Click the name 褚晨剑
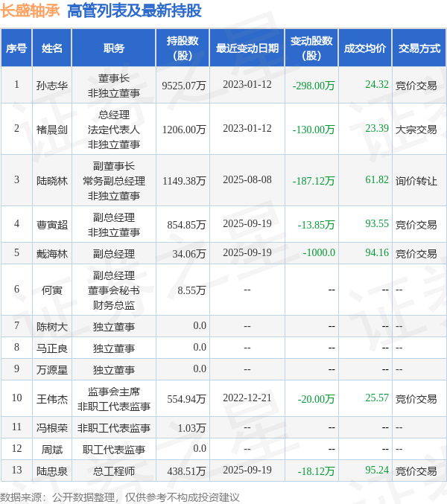Screen dimensions: 447x504 (51, 130)
